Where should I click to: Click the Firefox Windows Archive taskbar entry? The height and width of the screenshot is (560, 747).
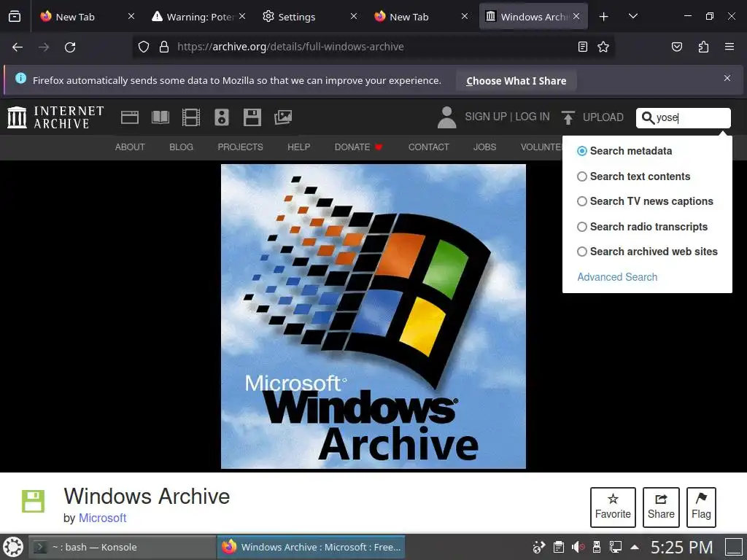pyautogui.click(x=311, y=547)
